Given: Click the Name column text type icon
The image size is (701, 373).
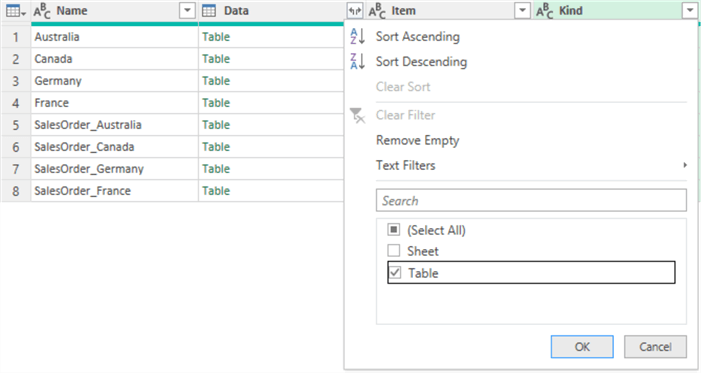Looking at the screenshot, I should (42, 11).
